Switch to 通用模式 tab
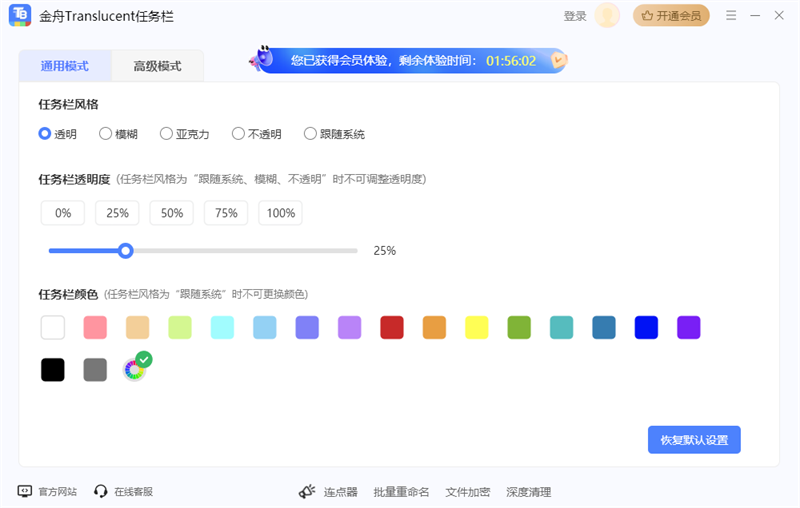The image size is (800, 508). 65,66
